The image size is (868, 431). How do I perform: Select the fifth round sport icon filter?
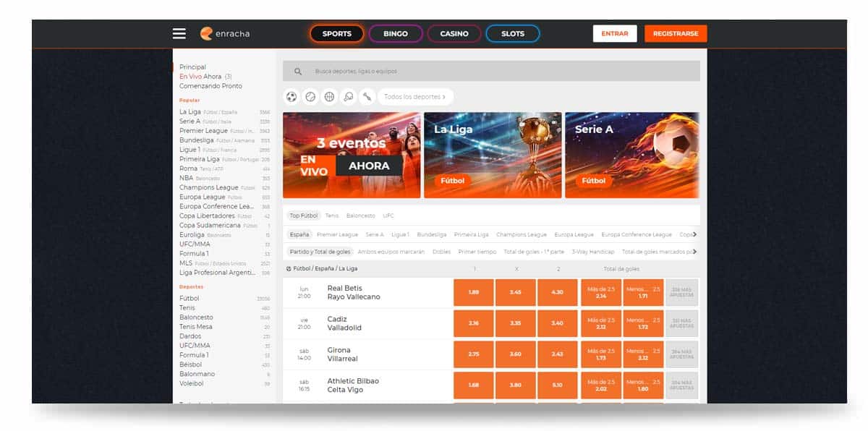coord(367,96)
